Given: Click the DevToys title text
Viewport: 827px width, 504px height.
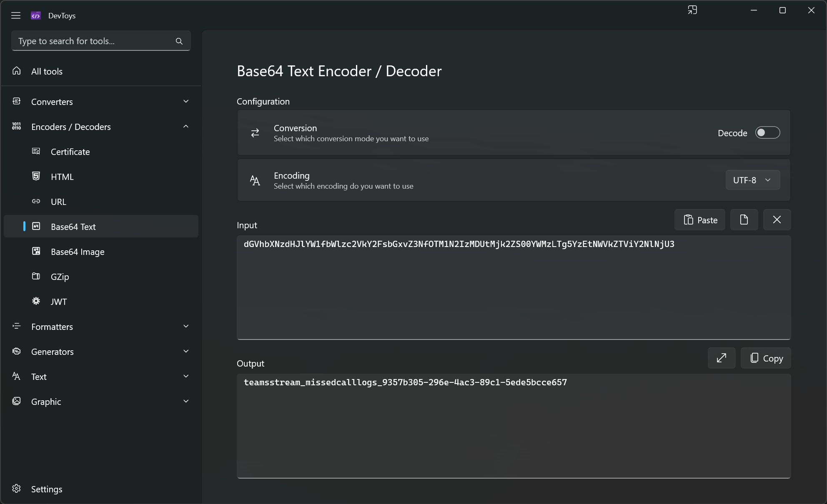Looking at the screenshot, I should [x=62, y=16].
